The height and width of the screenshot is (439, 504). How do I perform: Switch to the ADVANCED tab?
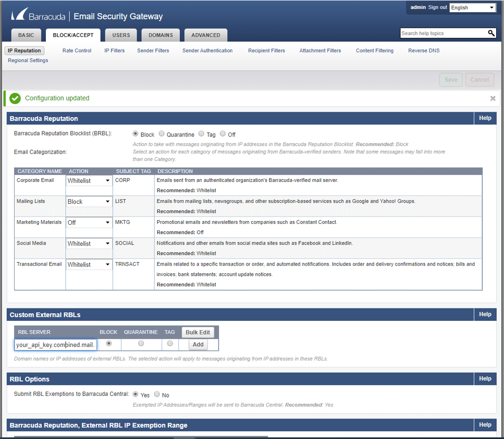[206, 35]
